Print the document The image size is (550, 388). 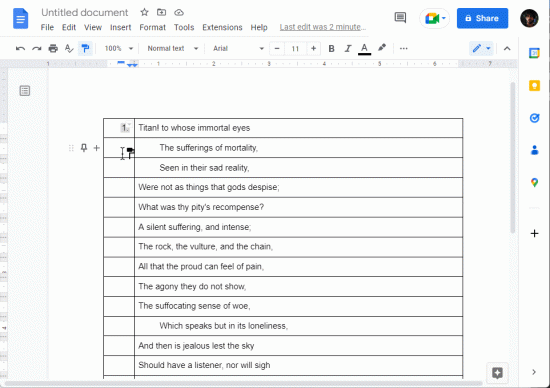[x=53, y=48]
